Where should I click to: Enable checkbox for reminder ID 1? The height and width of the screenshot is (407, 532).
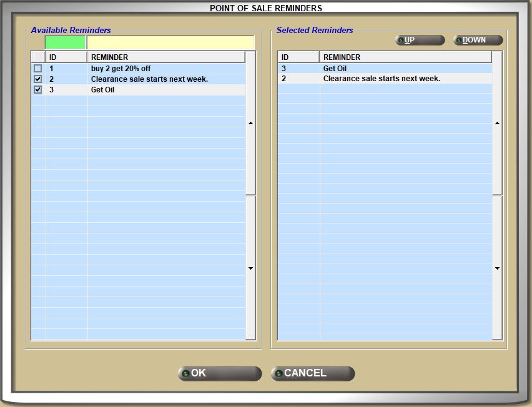pos(38,69)
